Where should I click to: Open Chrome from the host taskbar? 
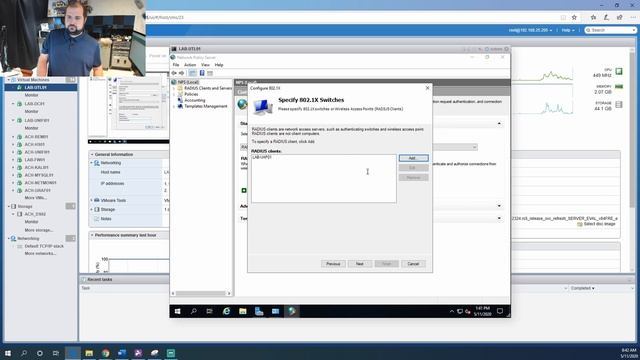106,353
